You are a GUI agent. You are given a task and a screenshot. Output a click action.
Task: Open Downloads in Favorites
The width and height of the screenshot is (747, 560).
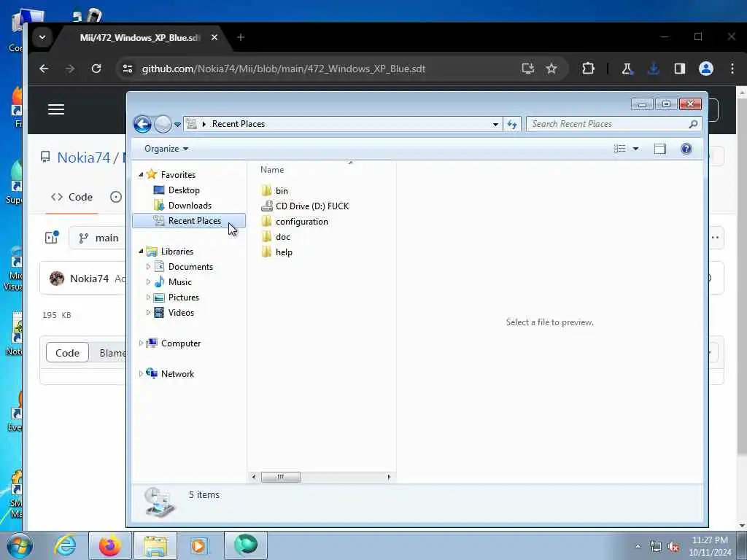click(190, 205)
